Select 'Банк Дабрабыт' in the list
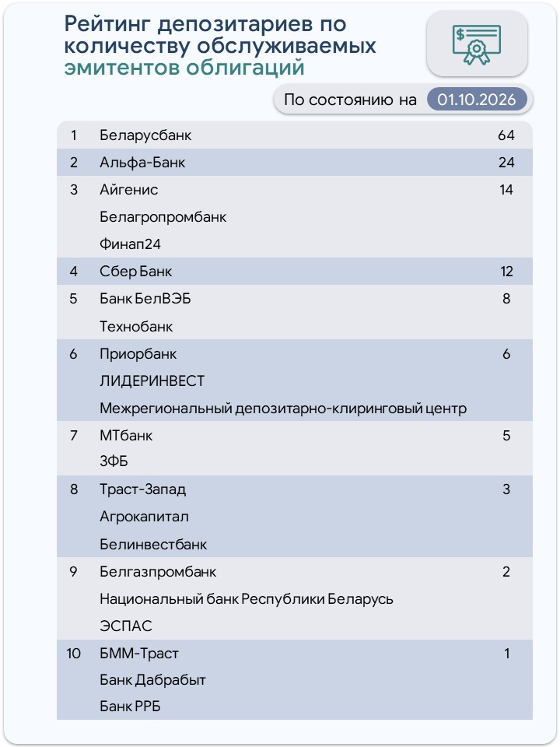The height and width of the screenshot is (747, 560). pyautogui.click(x=152, y=680)
